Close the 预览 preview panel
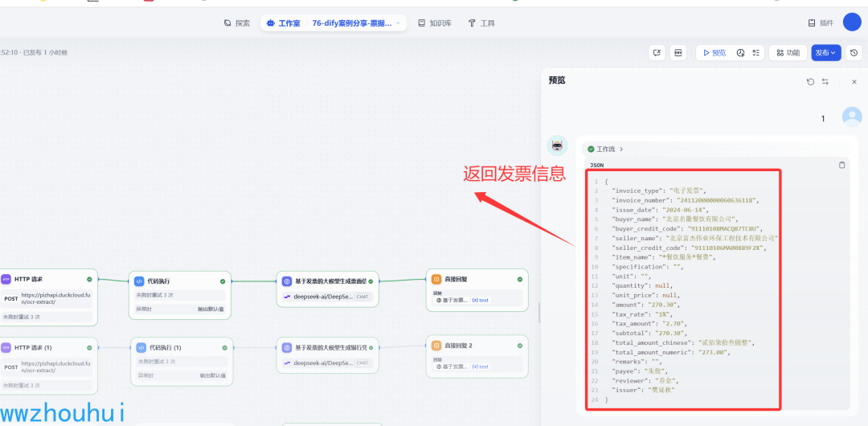The image size is (868, 426). click(x=854, y=81)
